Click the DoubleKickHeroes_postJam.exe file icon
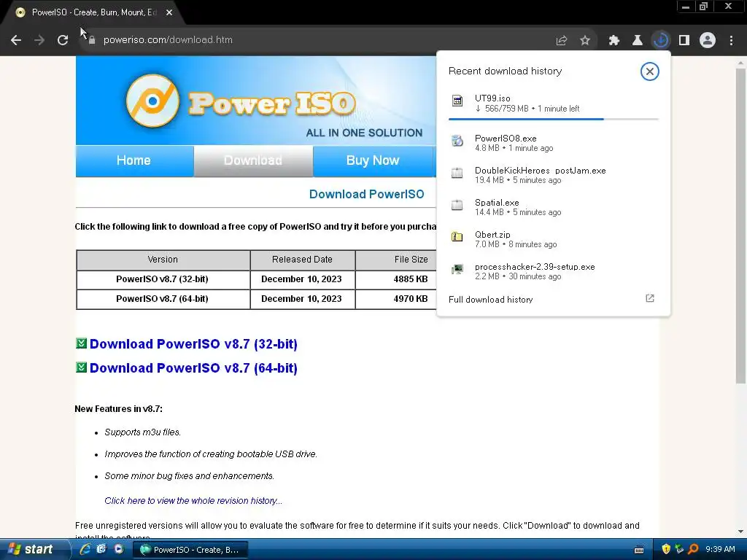The image size is (747, 560). pos(457,173)
